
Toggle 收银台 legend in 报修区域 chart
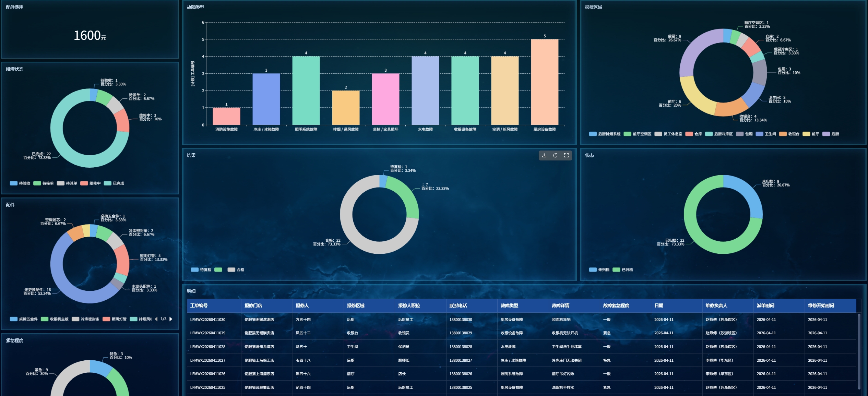pos(789,134)
